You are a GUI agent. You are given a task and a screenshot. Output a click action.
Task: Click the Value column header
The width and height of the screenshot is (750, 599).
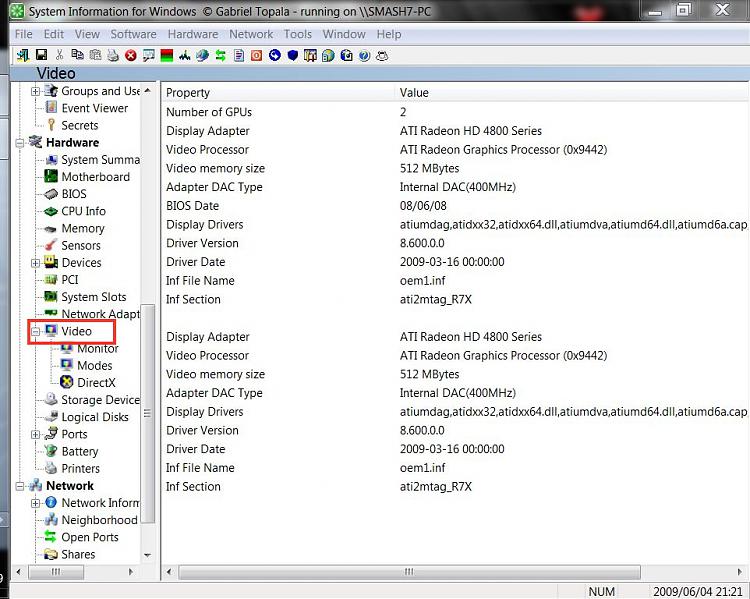click(x=572, y=92)
